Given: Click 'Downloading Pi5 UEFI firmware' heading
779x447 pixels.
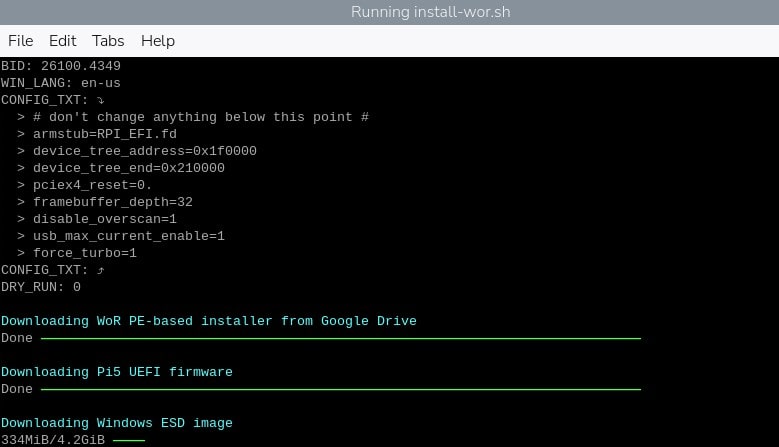Looking at the screenshot, I should 116,372.
